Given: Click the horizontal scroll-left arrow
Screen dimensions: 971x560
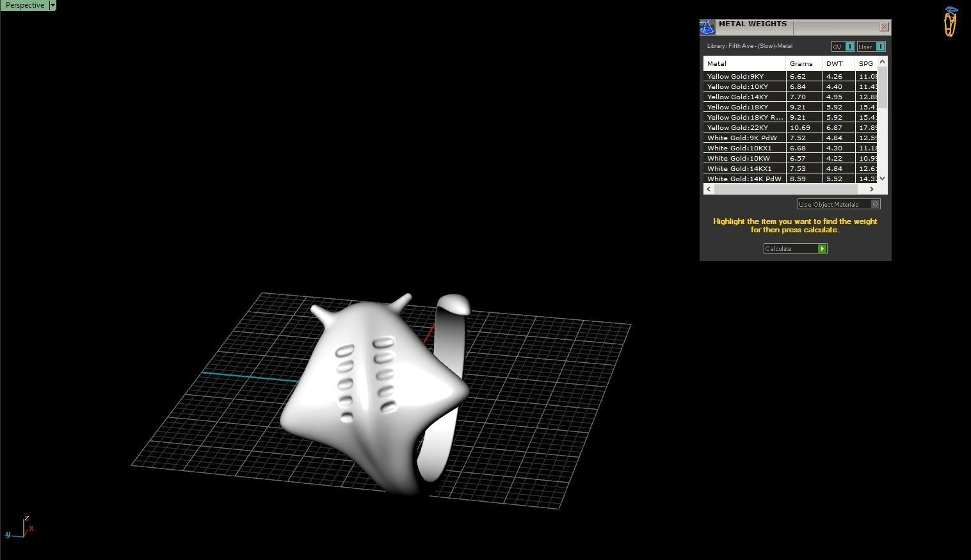Looking at the screenshot, I should point(709,189).
